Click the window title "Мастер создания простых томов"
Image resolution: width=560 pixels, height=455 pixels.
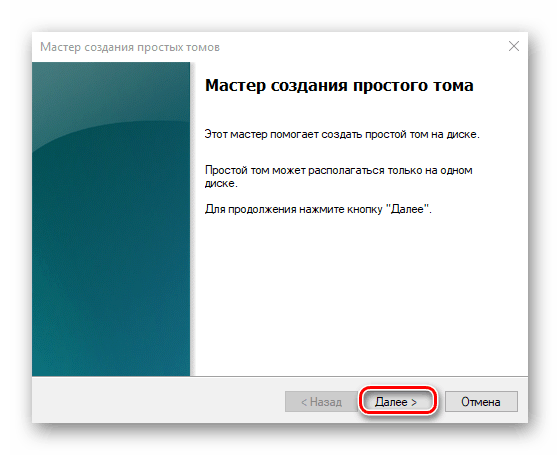(x=130, y=47)
